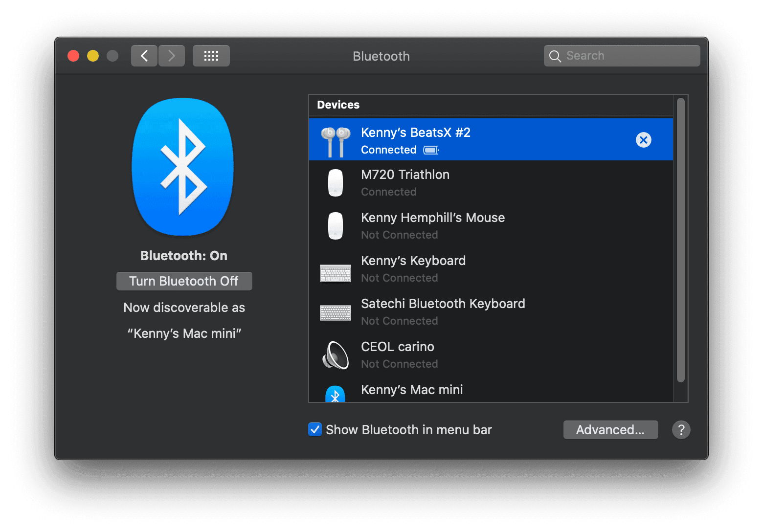This screenshot has width=763, height=532.
Task: Open Advanced Bluetooth options
Action: [x=610, y=430]
